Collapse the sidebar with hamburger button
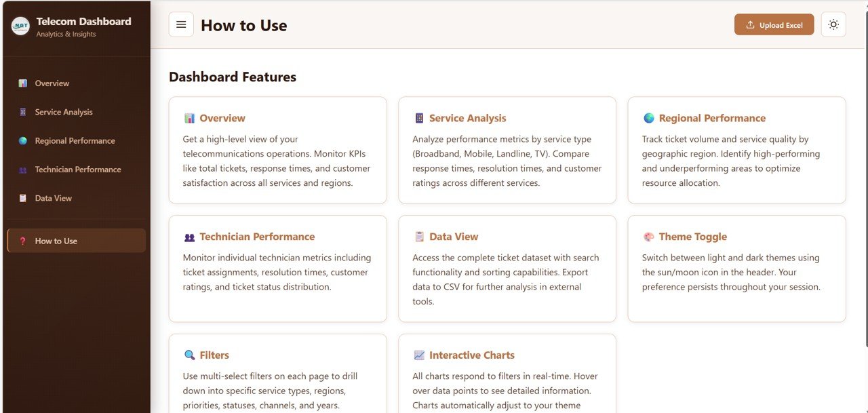The height and width of the screenshot is (413, 868). click(x=181, y=24)
